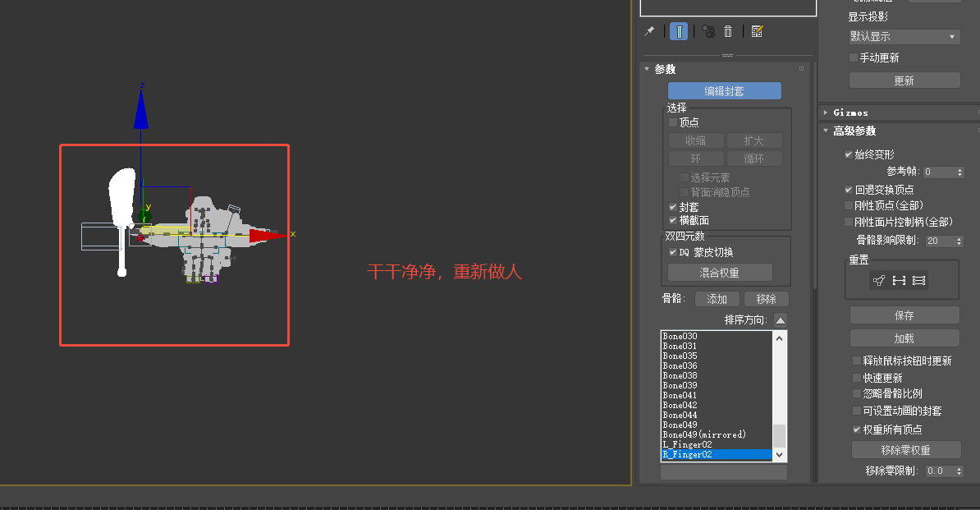Click the 混合权重 button

pyautogui.click(x=720, y=273)
